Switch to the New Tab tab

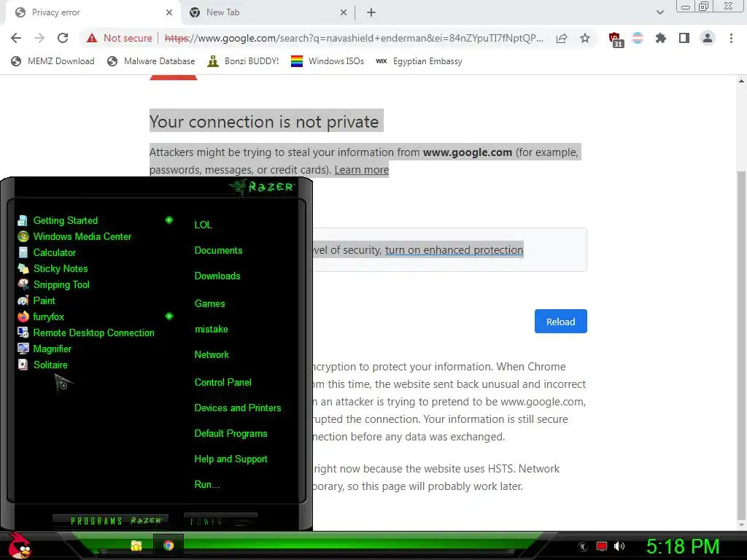(x=268, y=13)
